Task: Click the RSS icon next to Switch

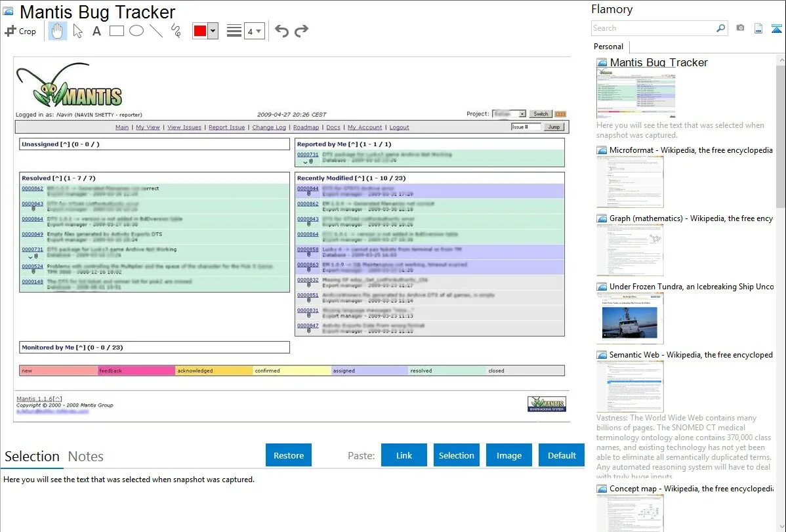Action: (x=560, y=114)
